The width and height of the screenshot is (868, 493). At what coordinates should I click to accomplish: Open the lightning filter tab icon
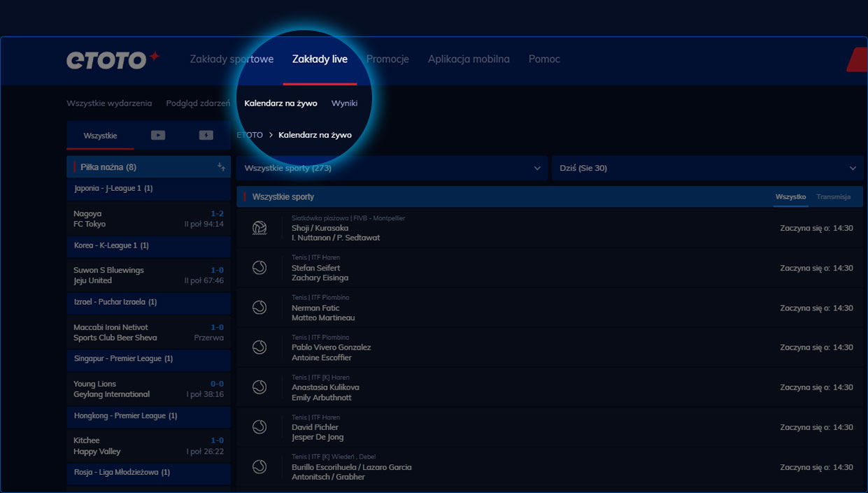[x=206, y=136]
